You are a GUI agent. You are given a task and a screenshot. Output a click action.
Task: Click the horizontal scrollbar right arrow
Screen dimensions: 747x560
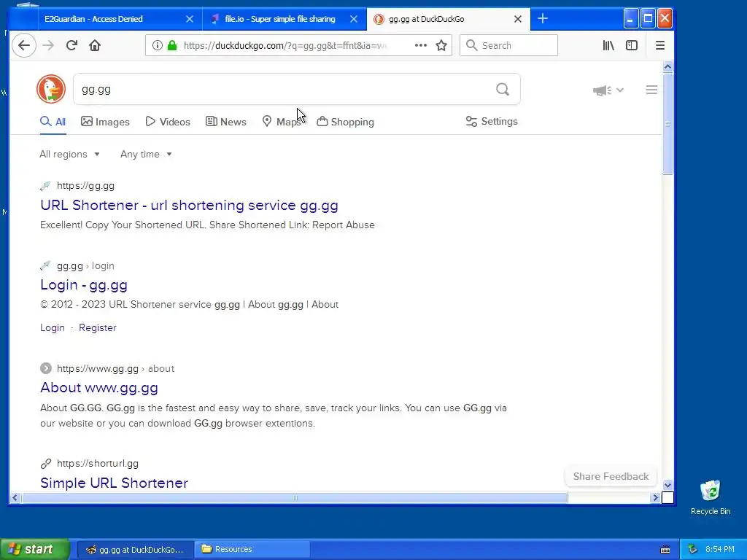point(656,497)
